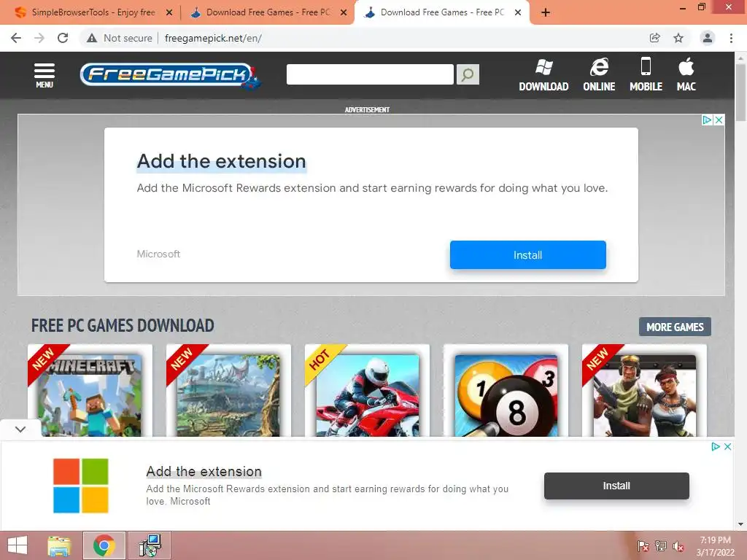Share this page icon
Image resolution: width=747 pixels, height=560 pixels.
[655, 38]
